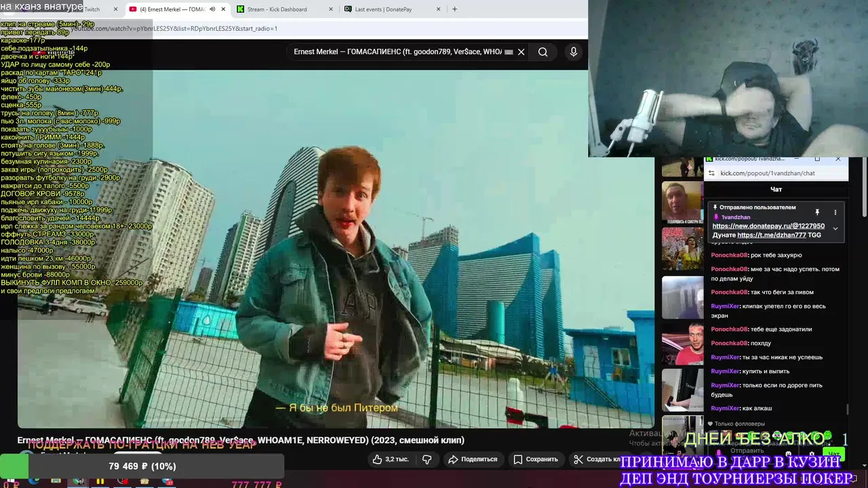Click 'клип на стриме (5мин)- 29р' price line
The height and width of the screenshot is (488, 868).
point(47,24)
